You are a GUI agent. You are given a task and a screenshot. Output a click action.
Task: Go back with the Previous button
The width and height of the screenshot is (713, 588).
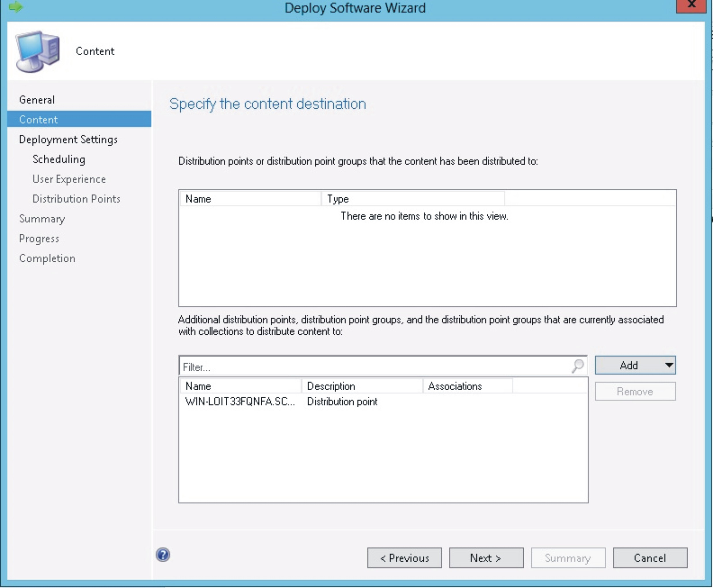404,558
